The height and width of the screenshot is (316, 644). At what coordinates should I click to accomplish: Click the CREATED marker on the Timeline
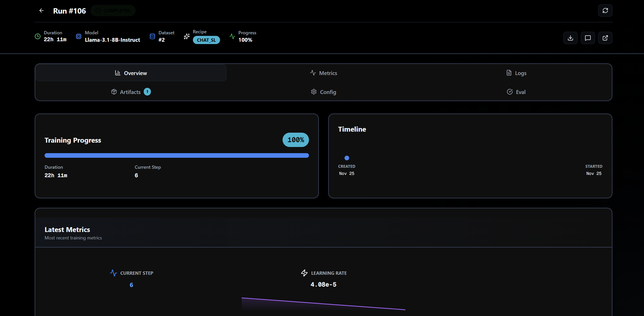tap(347, 158)
